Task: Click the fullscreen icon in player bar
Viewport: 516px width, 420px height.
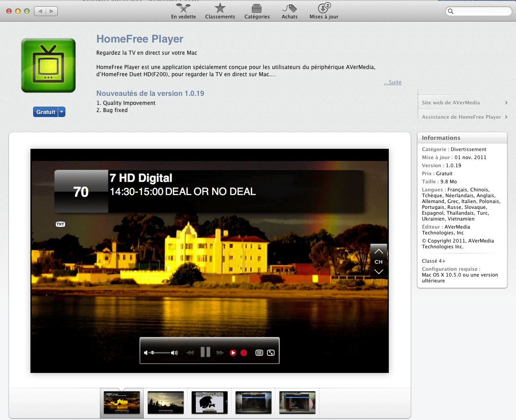Action: tap(271, 353)
